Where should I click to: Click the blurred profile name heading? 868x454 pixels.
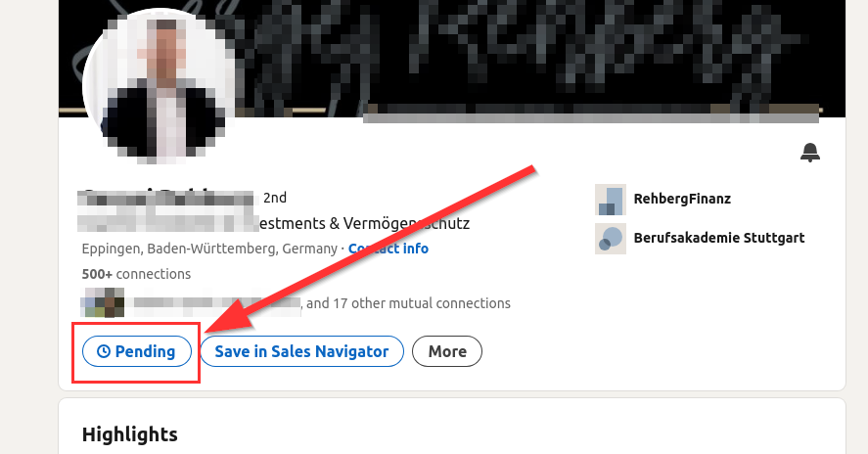tap(167, 198)
